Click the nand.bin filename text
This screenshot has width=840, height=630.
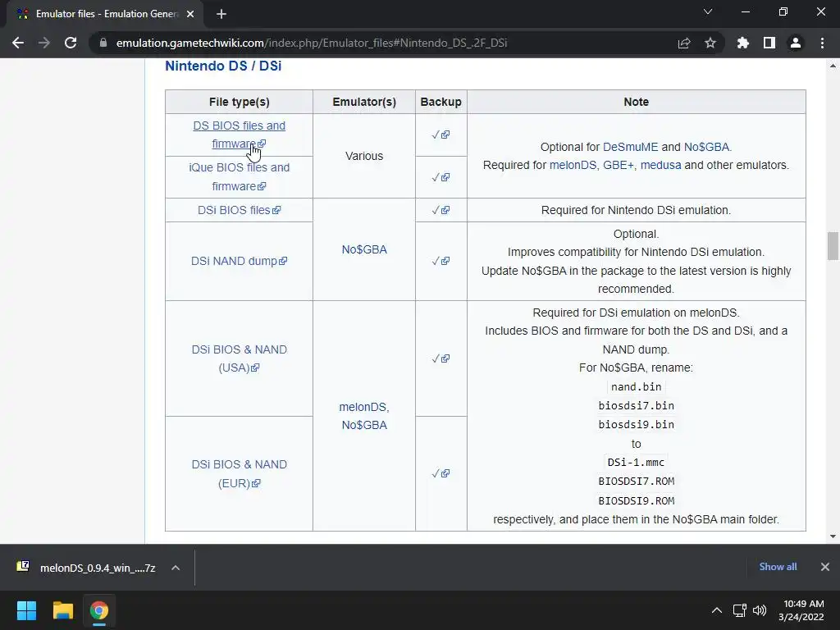click(636, 387)
